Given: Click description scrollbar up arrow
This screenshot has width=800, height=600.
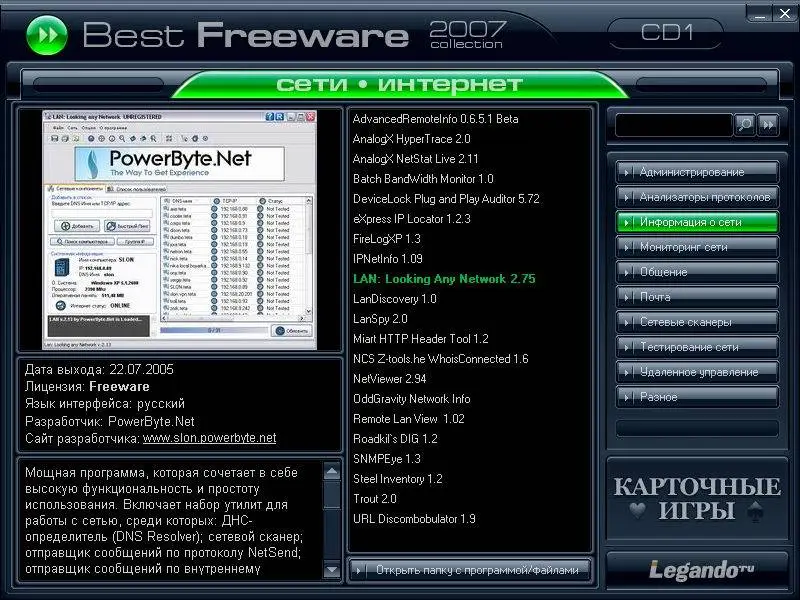Looking at the screenshot, I should [332, 472].
